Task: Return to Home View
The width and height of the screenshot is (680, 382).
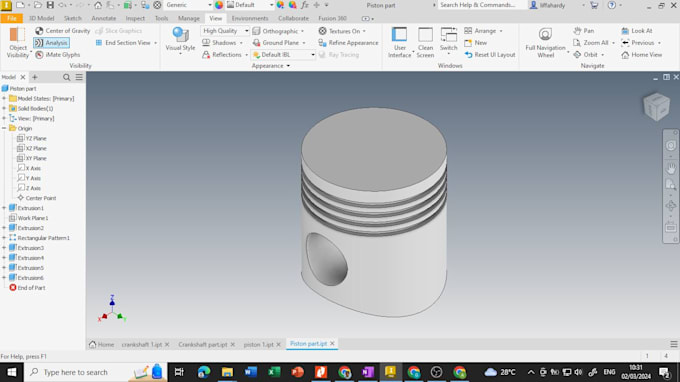Action: (641, 55)
